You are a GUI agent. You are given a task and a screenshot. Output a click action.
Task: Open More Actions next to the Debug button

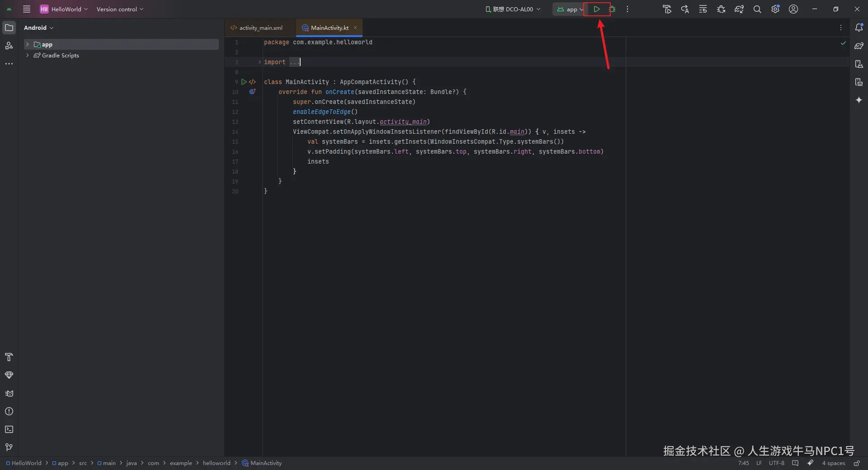627,9
